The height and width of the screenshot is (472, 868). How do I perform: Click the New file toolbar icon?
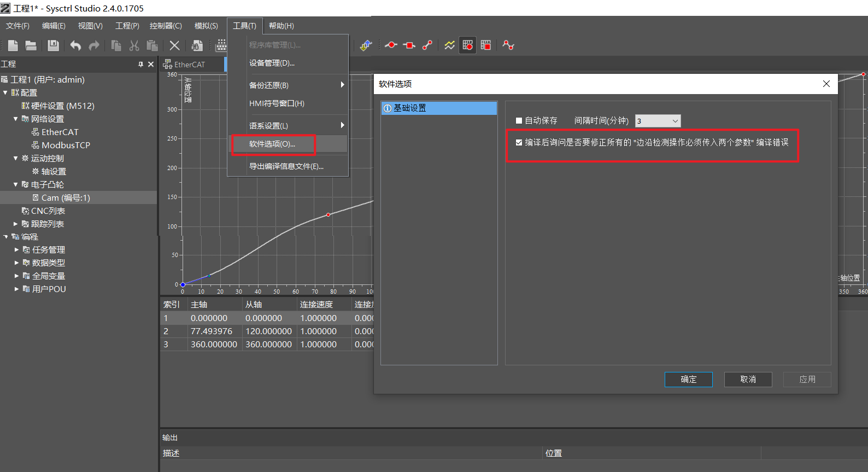point(13,45)
